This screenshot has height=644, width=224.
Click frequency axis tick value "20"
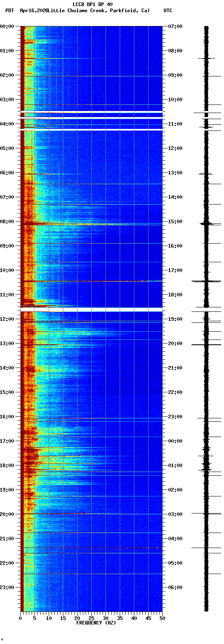77,618
